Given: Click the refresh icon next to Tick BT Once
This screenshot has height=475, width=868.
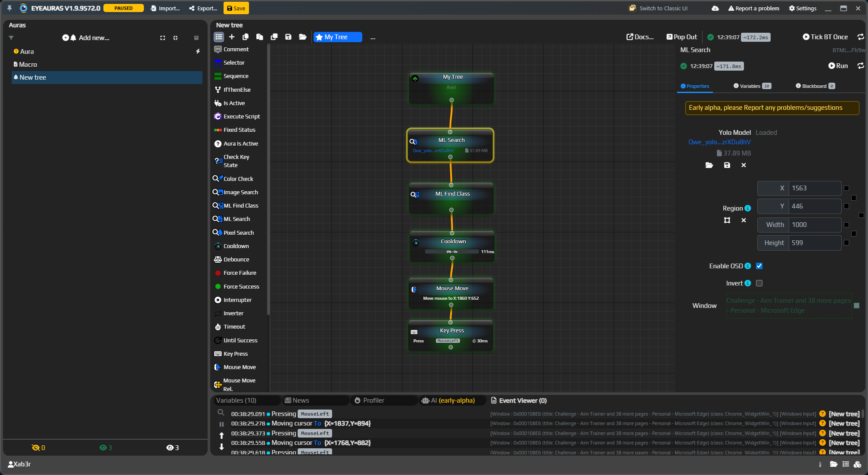Looking at the screenshot, I should pos(861,37).
